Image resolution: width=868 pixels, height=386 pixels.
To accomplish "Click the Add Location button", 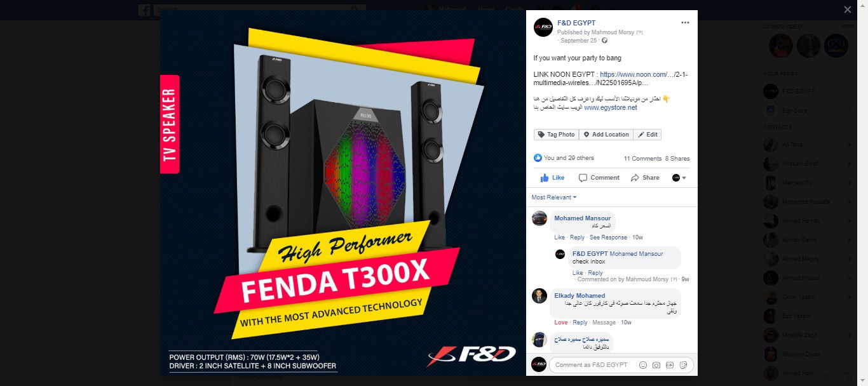I will pos(606,135).
